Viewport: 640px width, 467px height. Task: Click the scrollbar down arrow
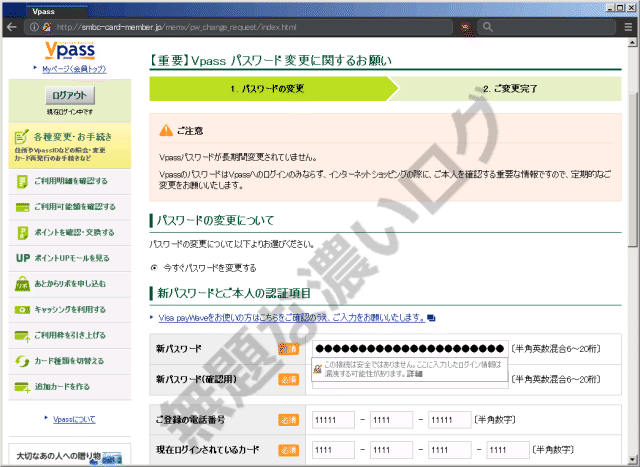632,459
